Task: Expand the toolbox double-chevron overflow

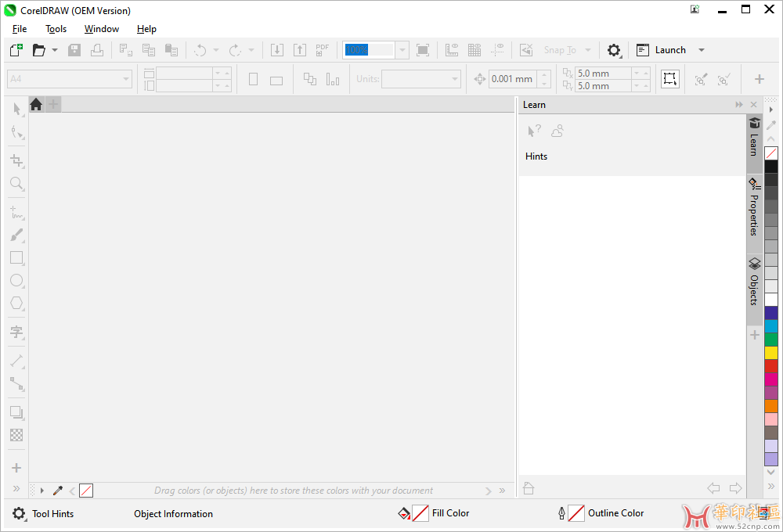Action: pos(16,489)
